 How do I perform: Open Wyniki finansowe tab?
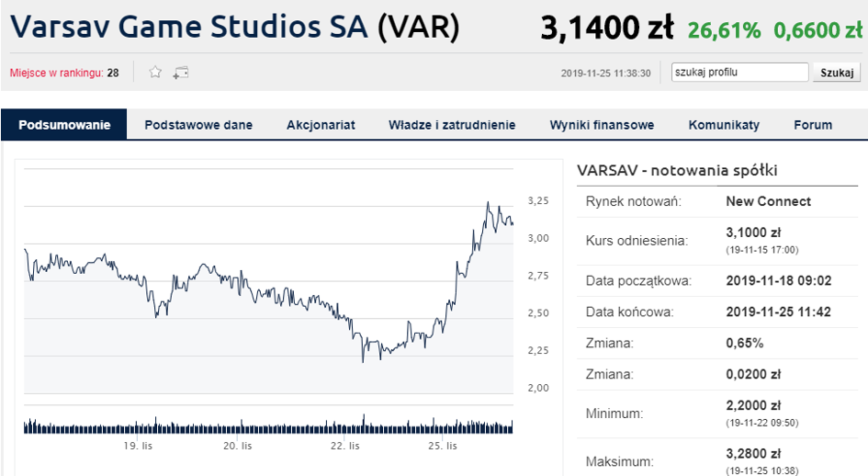[x=602, y=125]
